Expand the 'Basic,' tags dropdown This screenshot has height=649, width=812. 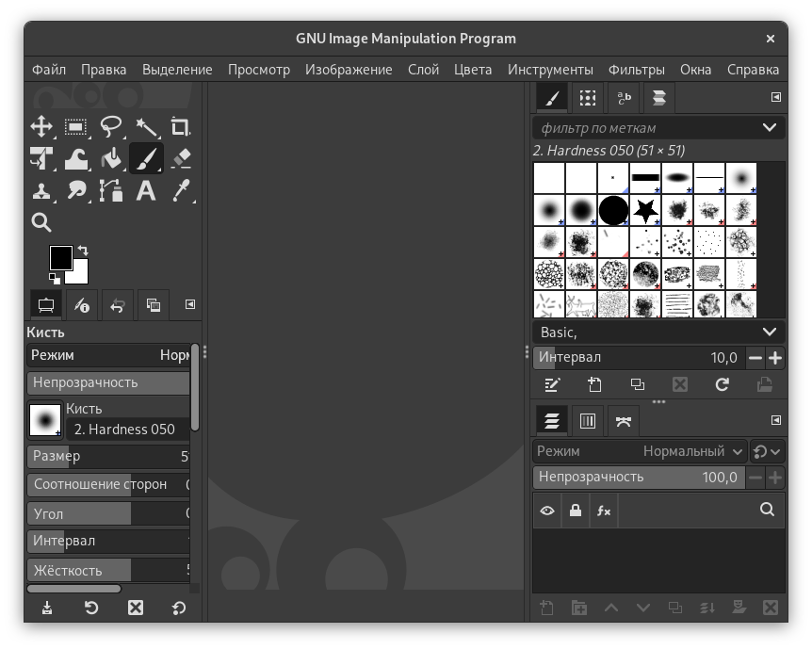point(770,332)
